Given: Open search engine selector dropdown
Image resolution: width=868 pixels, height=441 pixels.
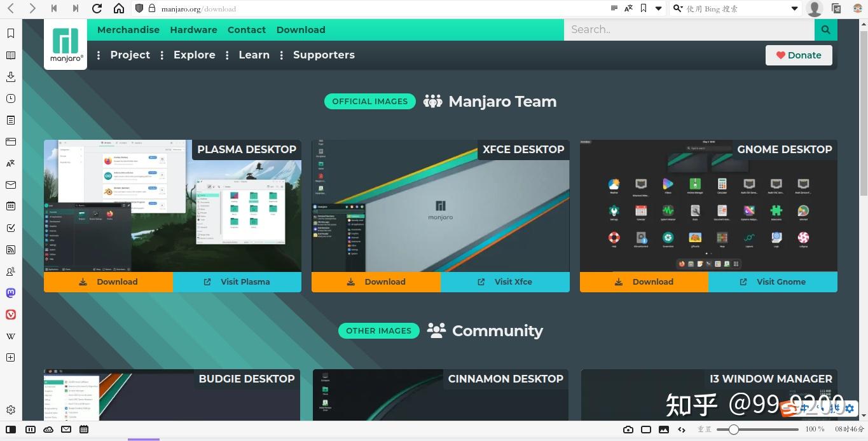Looking at the screenshot, I should [x=678, y=8].
